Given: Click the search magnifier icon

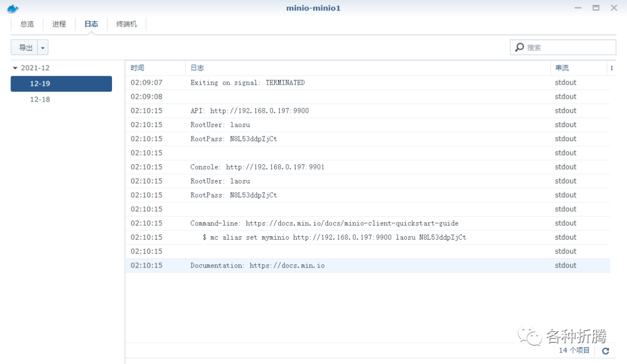Looking at the screenshot, I should 520,47.
